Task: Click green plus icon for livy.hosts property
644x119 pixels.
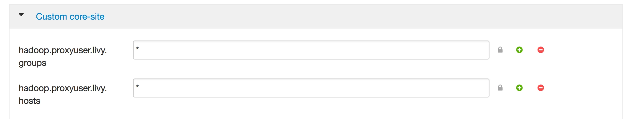Action: pyautogui.click(x=519, y=88)
